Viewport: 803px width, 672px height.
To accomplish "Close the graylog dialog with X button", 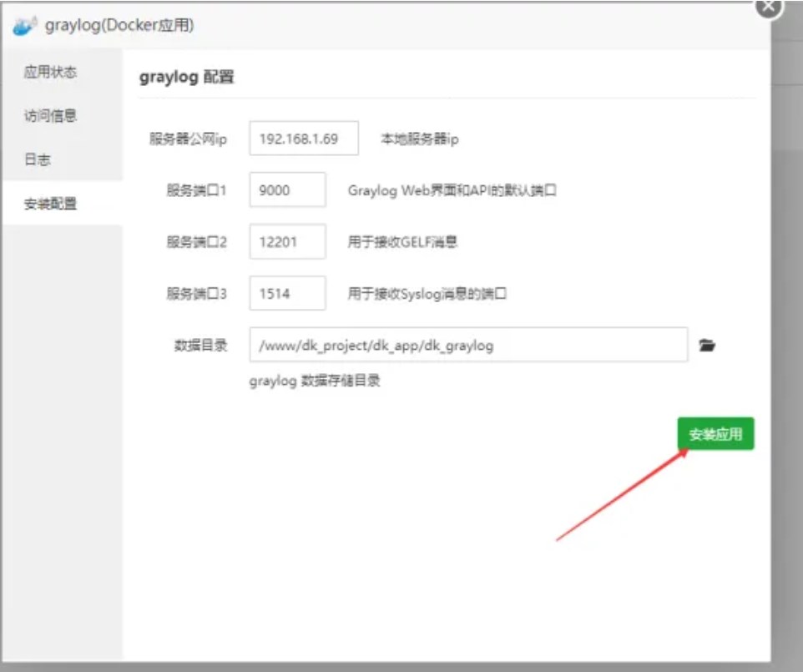I will 769,7.
